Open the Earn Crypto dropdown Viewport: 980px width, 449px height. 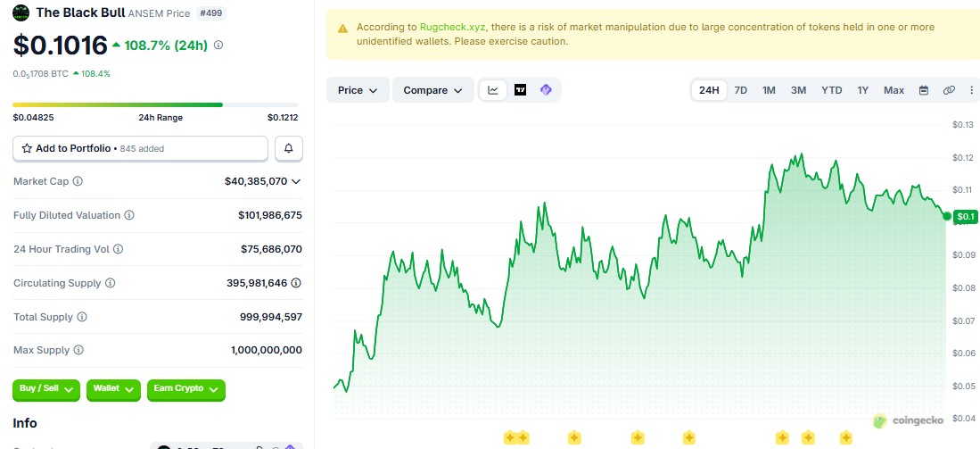[x=185, y=389]
